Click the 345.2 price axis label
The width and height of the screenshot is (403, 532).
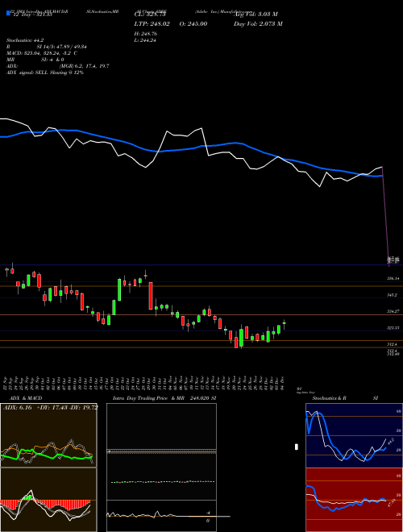(392, 295)
